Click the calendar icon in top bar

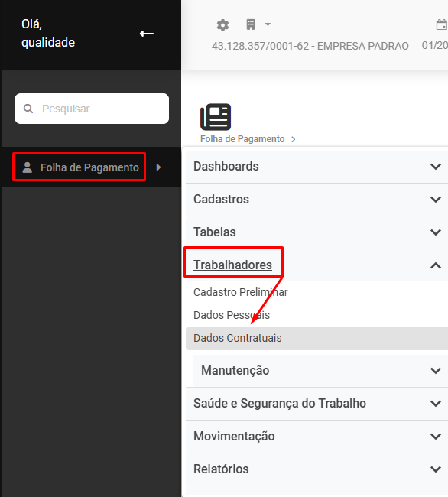(x=442, y=24)
